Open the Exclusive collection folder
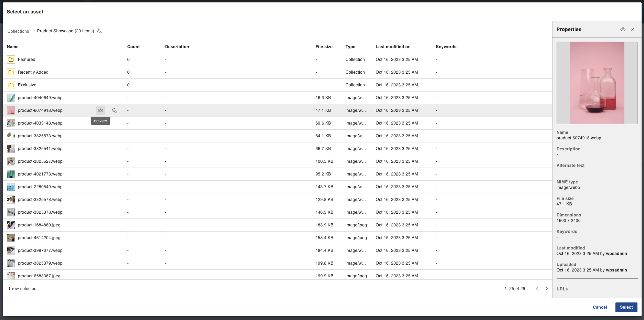644x320 pixels. click(27, 85)
